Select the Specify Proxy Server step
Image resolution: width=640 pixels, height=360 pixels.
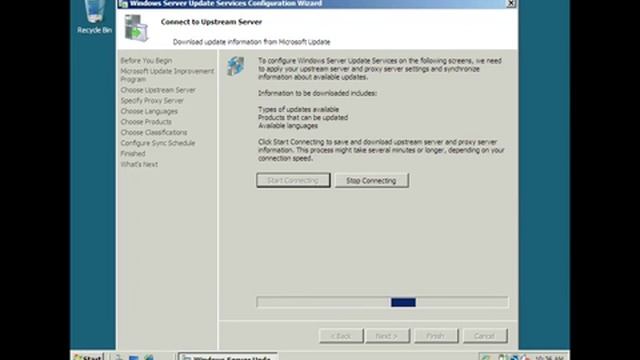point(152,100)
